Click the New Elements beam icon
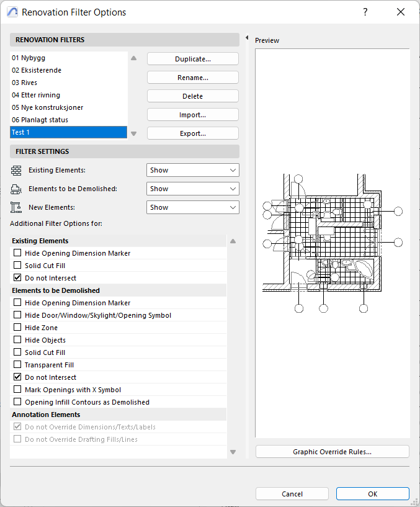Viewport: 420px width, 507px height. pos(16,207)
